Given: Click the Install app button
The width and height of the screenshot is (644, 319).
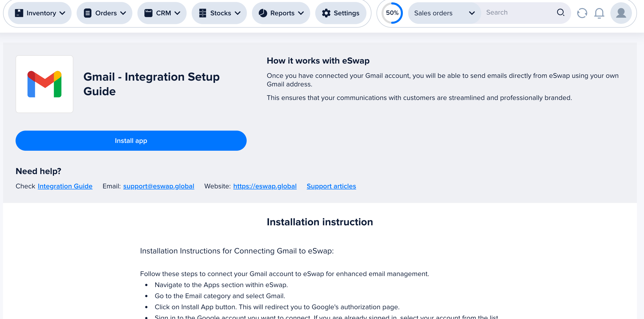Looking at the screenshot, I should click(131, 141).
